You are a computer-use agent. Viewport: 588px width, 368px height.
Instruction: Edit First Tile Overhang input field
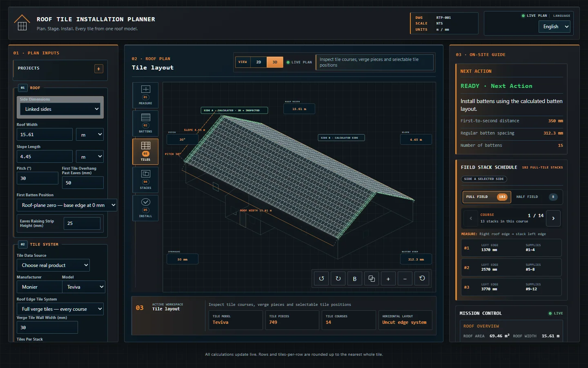83,183
